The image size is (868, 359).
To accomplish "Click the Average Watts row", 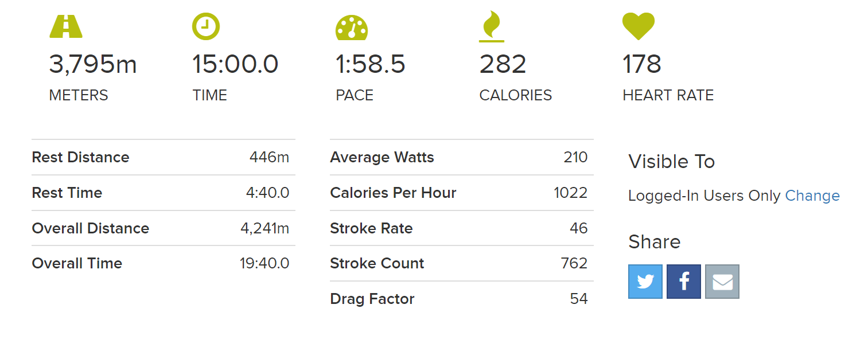I will tap(462, 157).
